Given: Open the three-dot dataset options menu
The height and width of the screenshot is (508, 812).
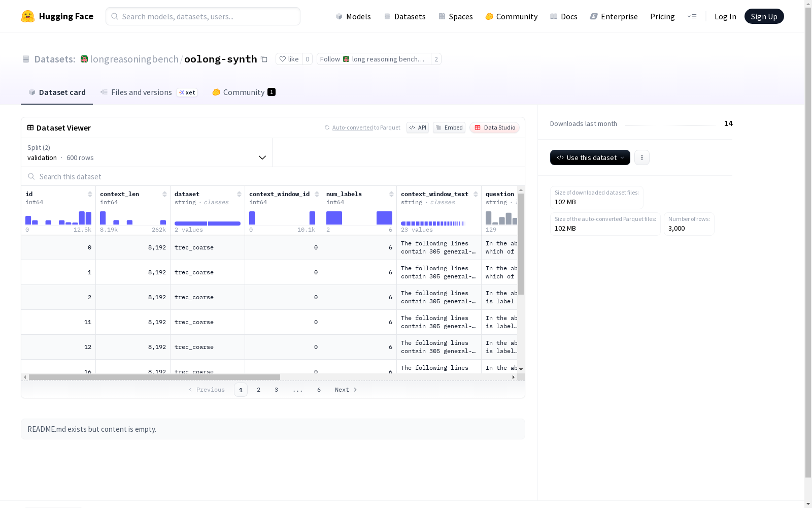Looking at the screenshot, I should click(x=642, y=157).
